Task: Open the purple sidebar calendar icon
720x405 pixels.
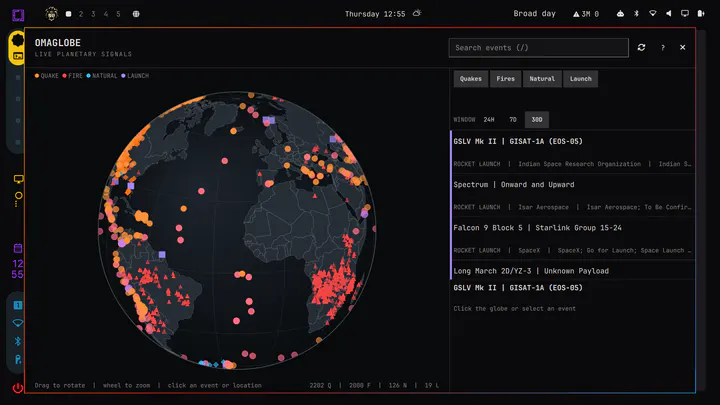Action: (18, 248)
